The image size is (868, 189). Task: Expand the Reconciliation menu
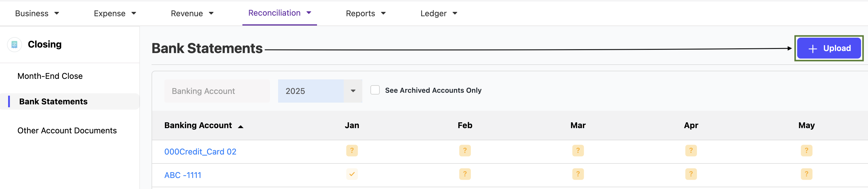pyautogui.click(x=279, y=13)
